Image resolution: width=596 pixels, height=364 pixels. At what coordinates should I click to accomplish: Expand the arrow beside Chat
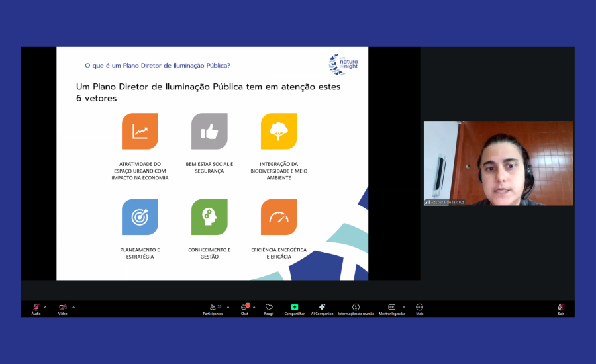tap(254, 307)
